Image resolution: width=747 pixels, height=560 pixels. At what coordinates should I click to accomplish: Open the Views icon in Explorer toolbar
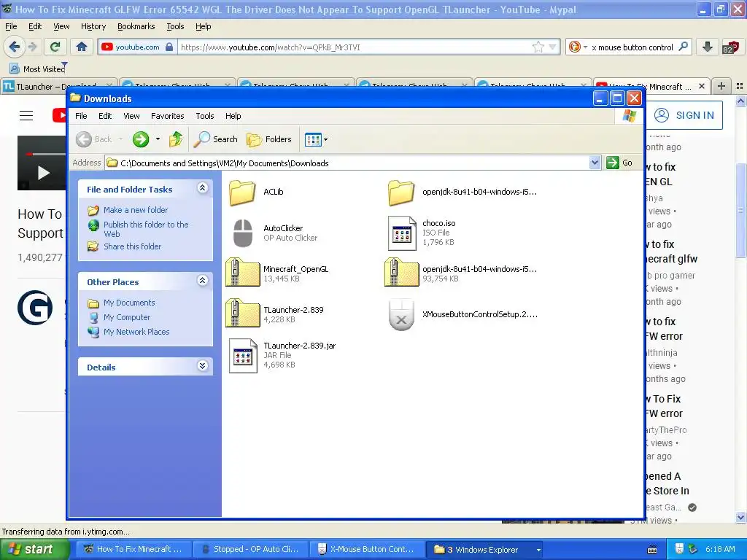click(313, 139)
